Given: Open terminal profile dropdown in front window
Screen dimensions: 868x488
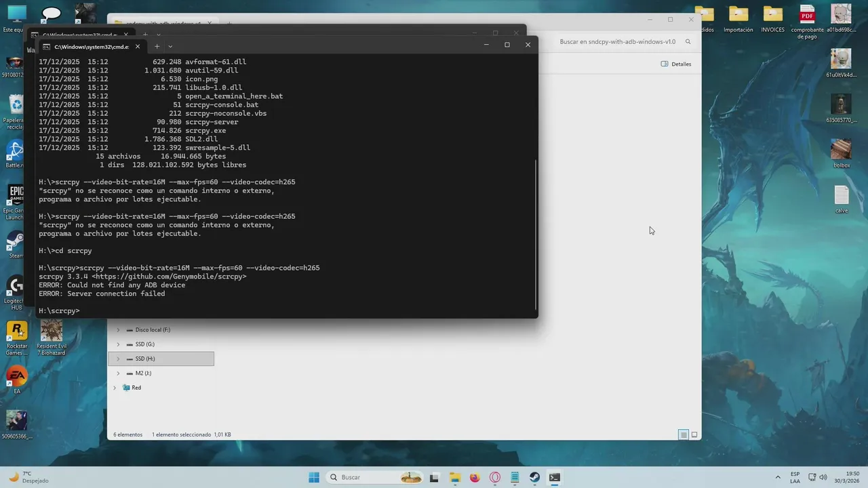Looking at the screenshot, I should point(170,46).
